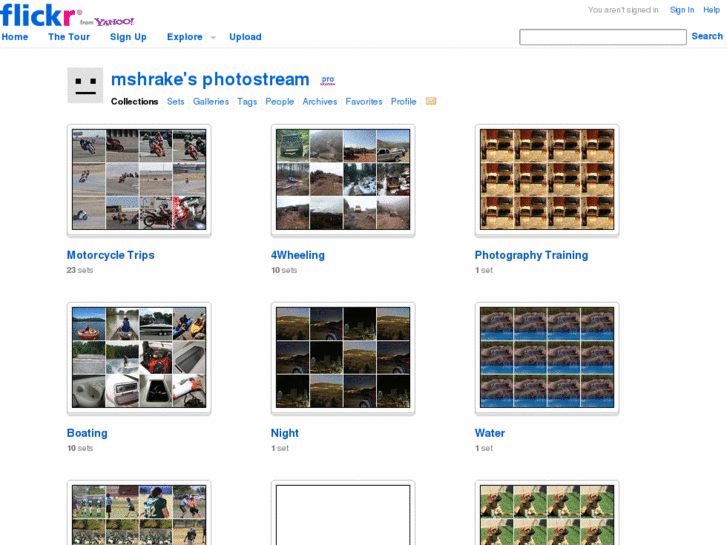The width and height of the screenshot is (727, 545).
Task: Click the Sign In link
Action: tap(682, 10)
